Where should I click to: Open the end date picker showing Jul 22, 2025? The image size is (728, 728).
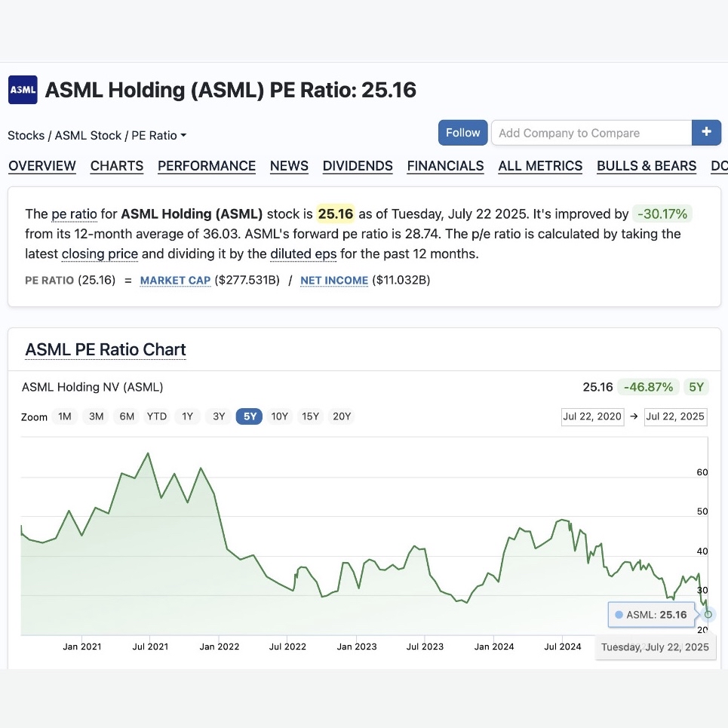pos(675,416)
